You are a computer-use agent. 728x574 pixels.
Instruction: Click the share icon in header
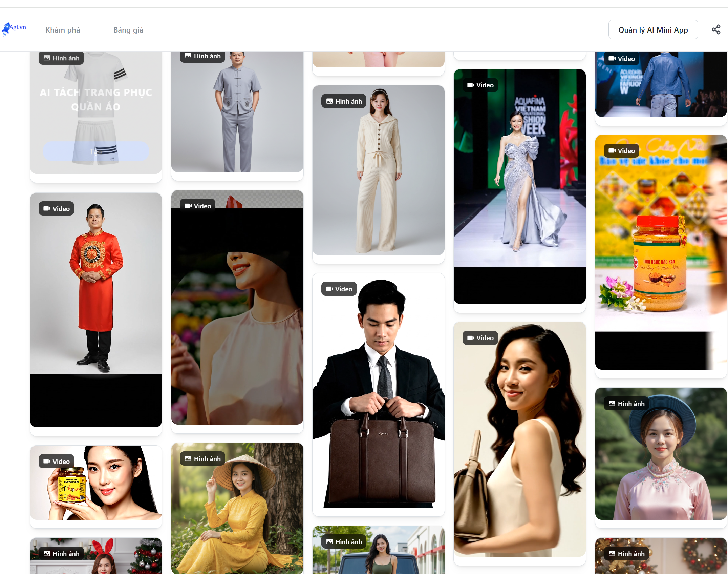point(716,30)
